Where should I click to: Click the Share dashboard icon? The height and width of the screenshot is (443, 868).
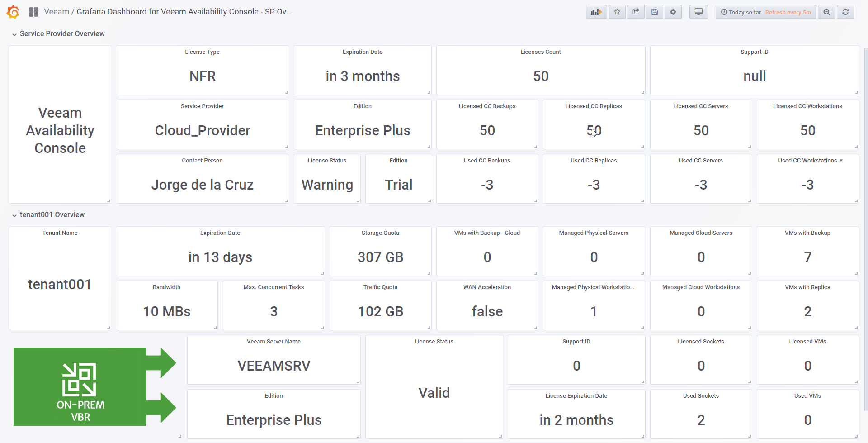pos(636,12)
